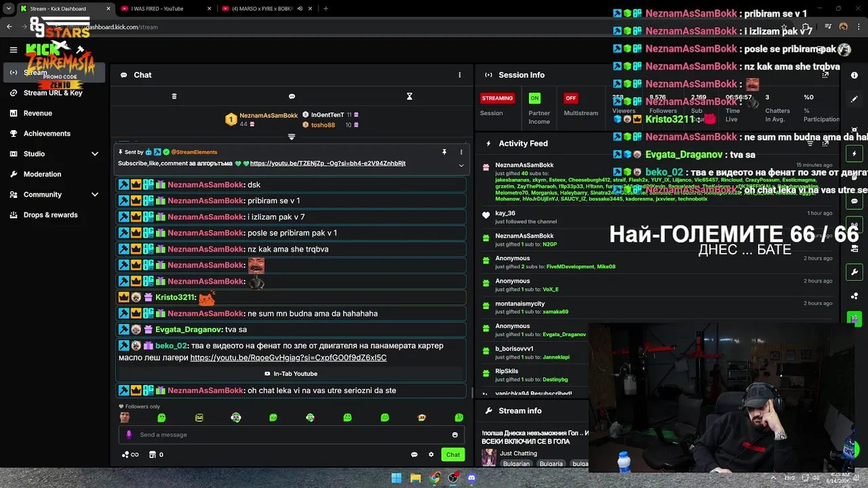
Task: Open Windows Start menu
Action: tap(397, 478)
